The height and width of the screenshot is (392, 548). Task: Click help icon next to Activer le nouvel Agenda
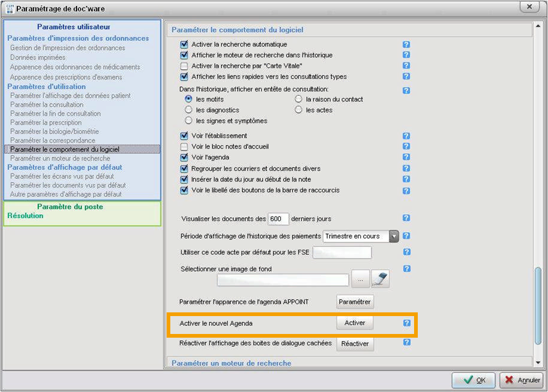click(407, 323)
